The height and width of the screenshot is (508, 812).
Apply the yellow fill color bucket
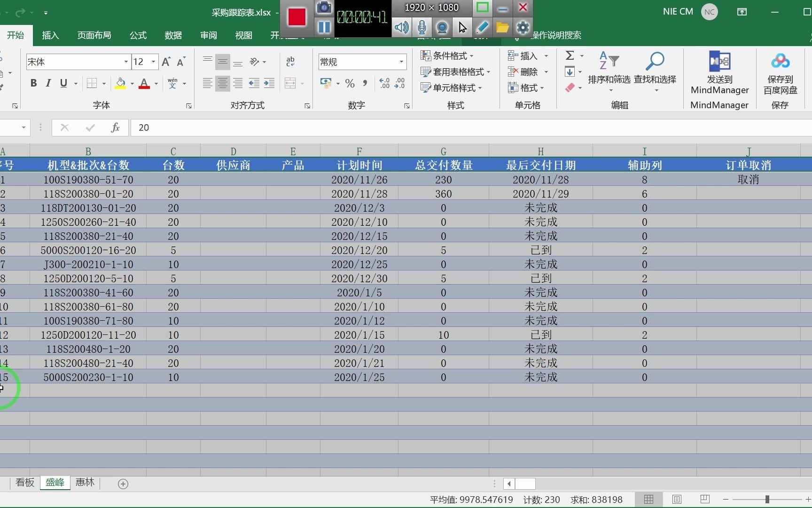coord(121,83)
